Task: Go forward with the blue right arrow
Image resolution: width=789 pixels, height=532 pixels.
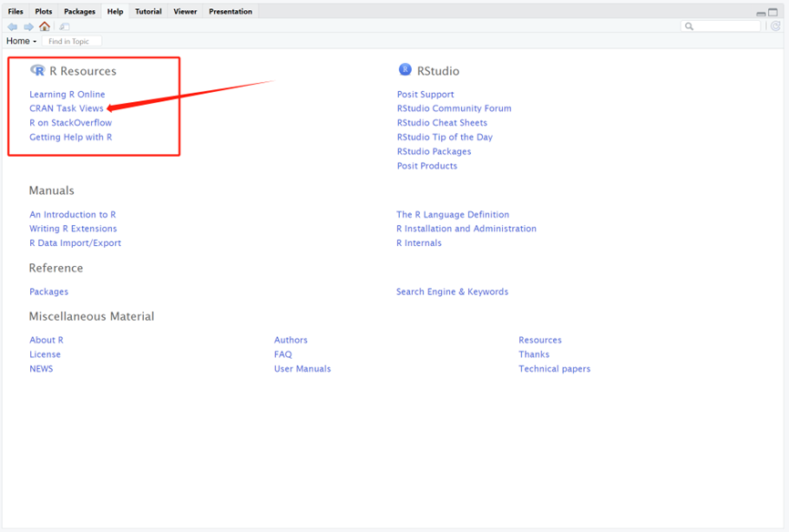Action: point(28,26)
